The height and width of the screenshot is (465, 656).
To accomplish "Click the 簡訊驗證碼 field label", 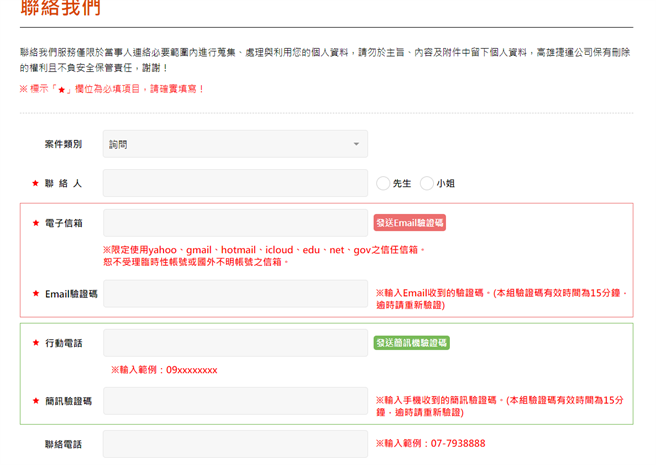I will (69, 401).
